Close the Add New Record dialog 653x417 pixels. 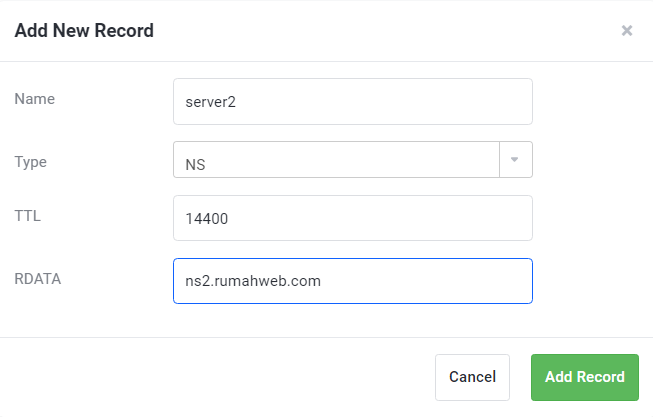(x=627, y=30)
